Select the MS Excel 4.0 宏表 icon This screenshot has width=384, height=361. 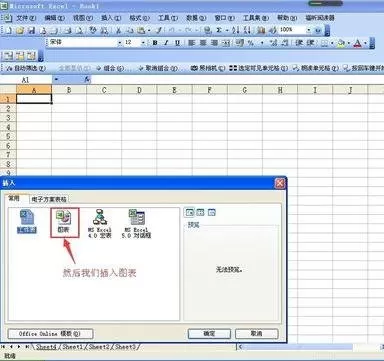[x=99, y=223]
